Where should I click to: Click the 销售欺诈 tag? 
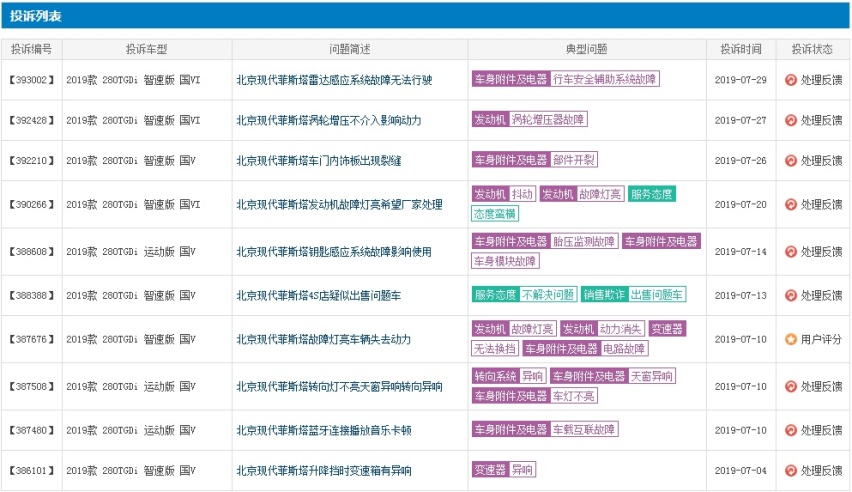click(x=604, y=295)
